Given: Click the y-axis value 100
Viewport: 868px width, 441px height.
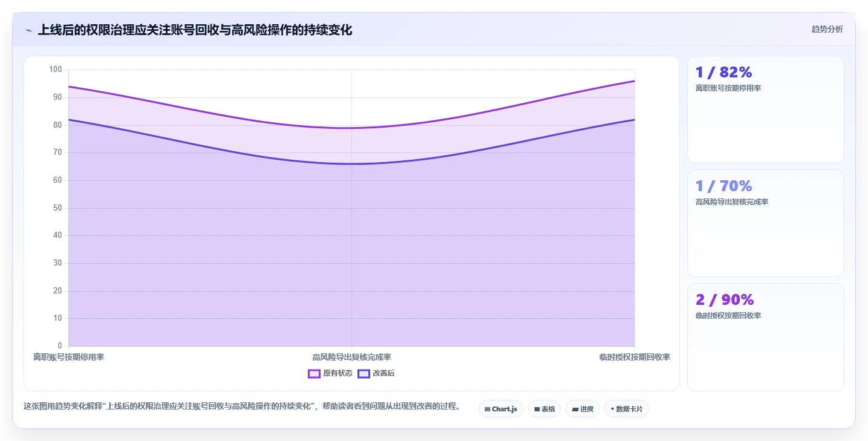Looking at the screenshot, I should click(56, 70).
